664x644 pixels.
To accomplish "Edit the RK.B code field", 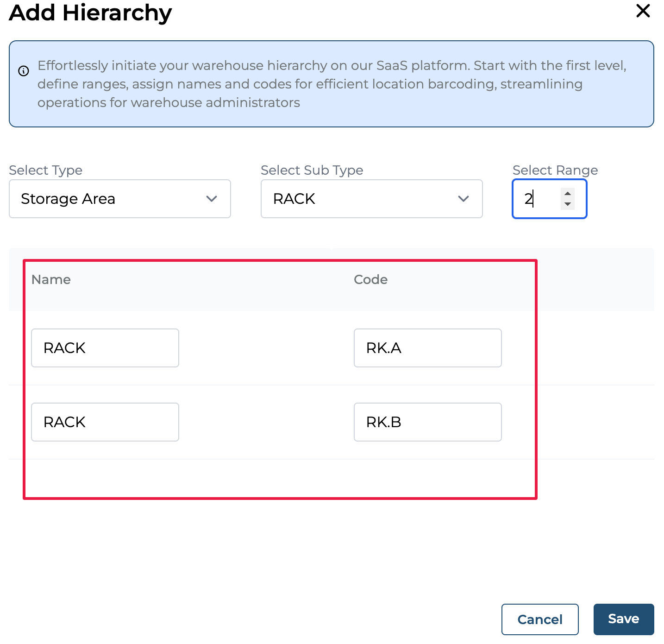I will (x=427, y=422).
